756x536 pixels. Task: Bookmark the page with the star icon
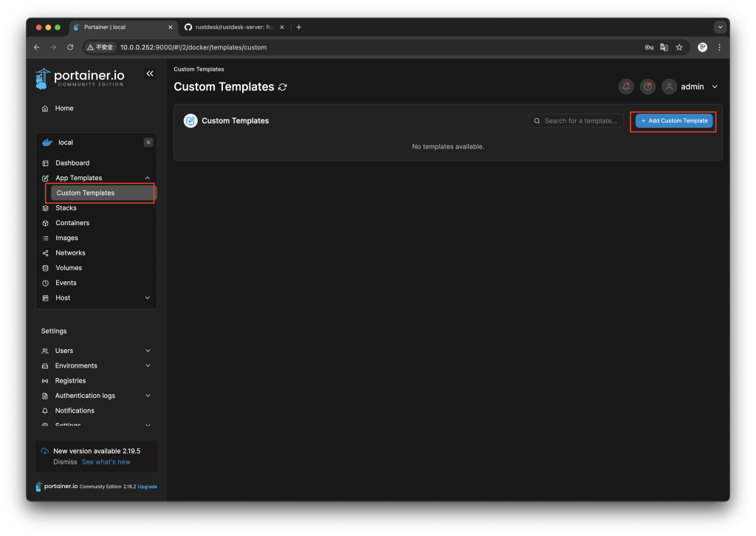coord(679,47)
